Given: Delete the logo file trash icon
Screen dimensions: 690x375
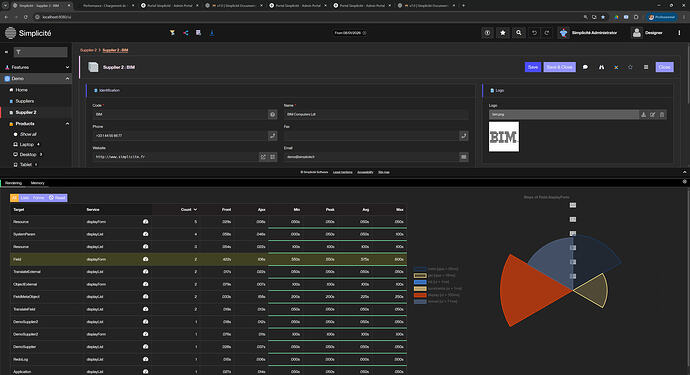Looking at the screenshot, I should coord(662,114).
